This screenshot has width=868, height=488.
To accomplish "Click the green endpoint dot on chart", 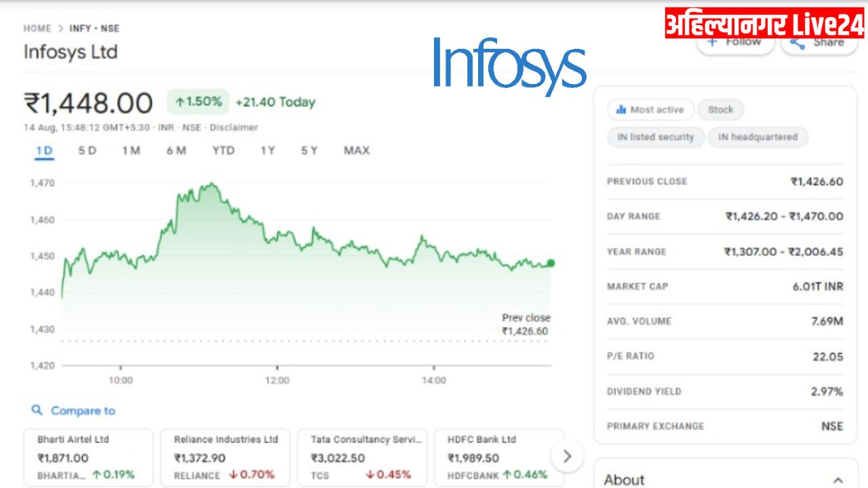I will pos(551,263).
